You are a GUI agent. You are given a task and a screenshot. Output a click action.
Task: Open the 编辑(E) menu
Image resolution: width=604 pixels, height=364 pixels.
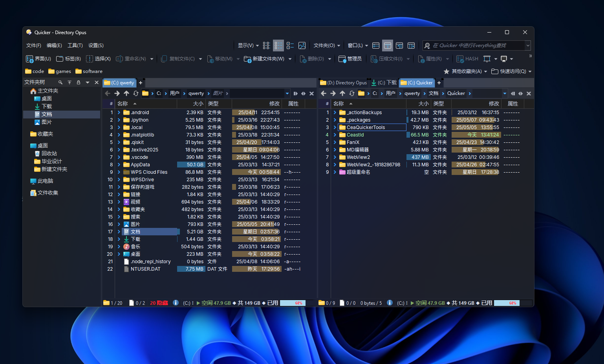[54, 45]
